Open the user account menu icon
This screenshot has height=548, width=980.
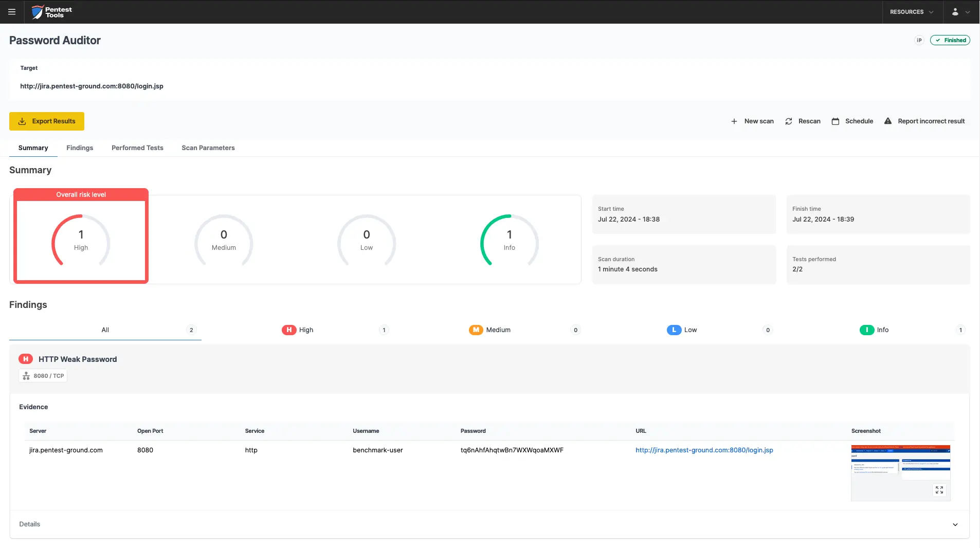pyautogui.click(x=955, y=12)
